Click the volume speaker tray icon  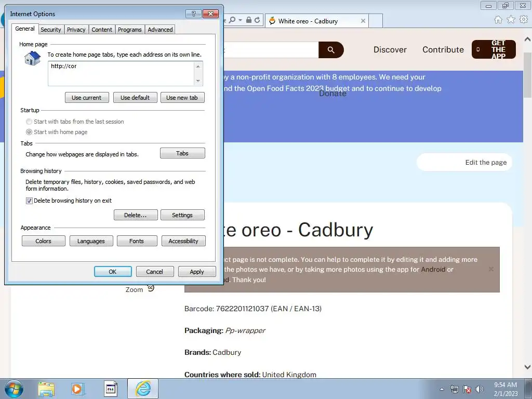pyautogui.click(x=479, y=389)
